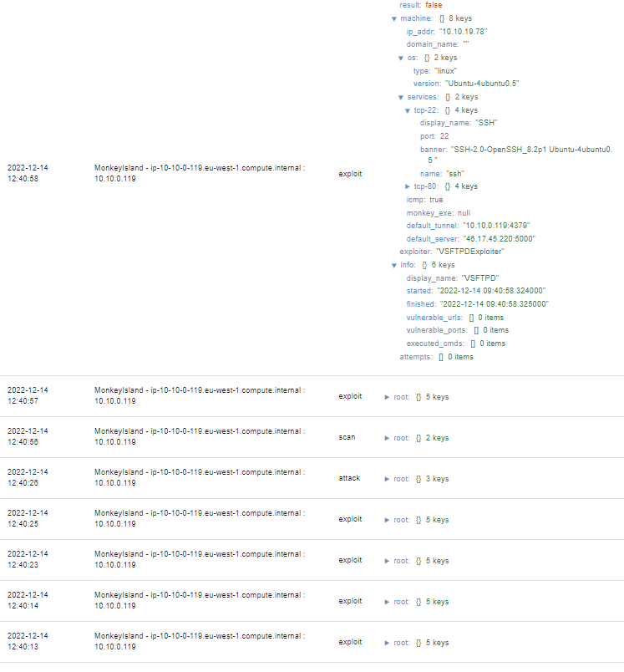This screenshot has width=624, height=672.
Task: Expand root of 12:40:57 exploit row
Action: (387, 397)
